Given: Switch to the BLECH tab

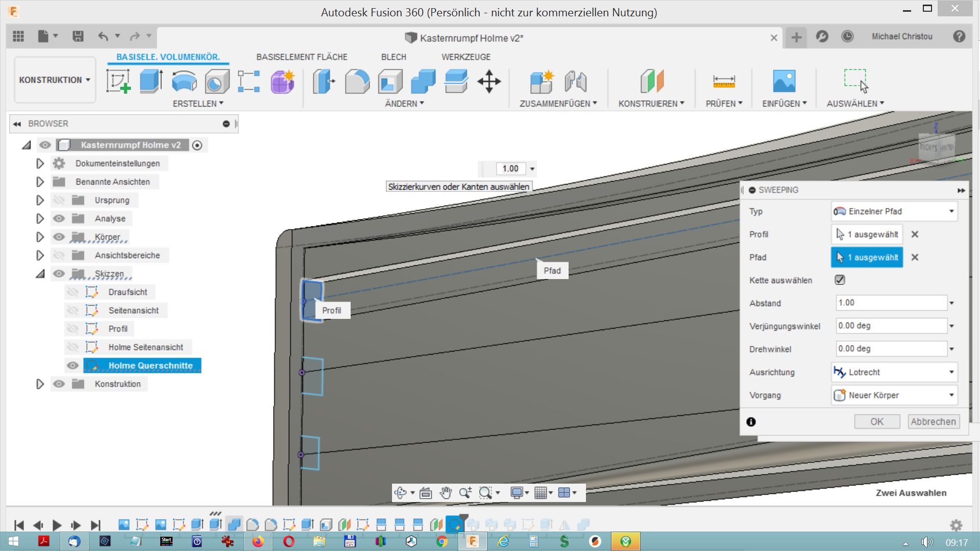Looking at the screenshot, I should click(x=394, y=57).
